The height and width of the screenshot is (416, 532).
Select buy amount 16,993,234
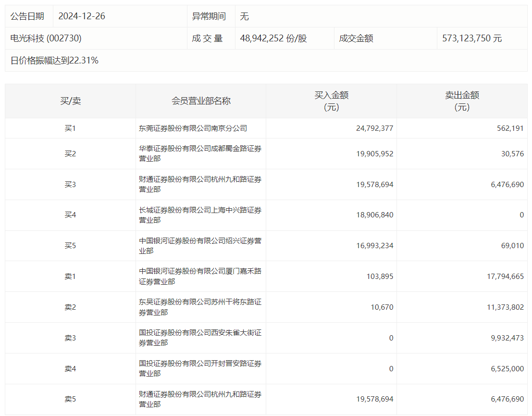[x=374, y=246]
